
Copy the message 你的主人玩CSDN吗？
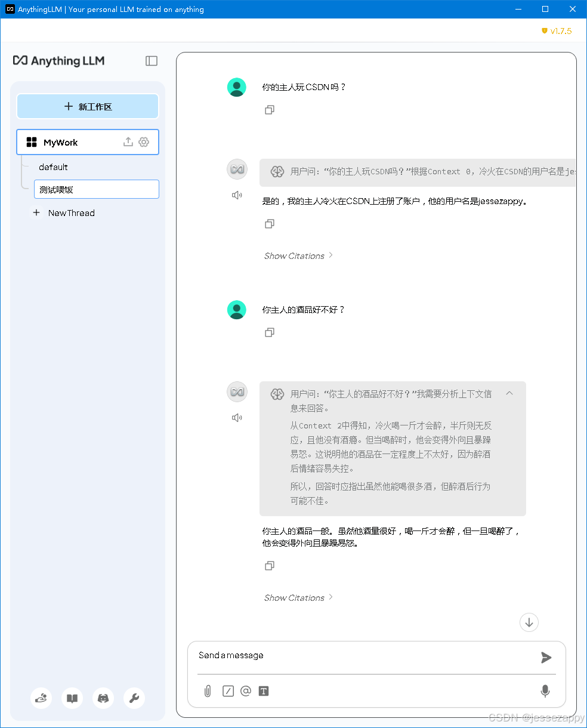[270, 110]
